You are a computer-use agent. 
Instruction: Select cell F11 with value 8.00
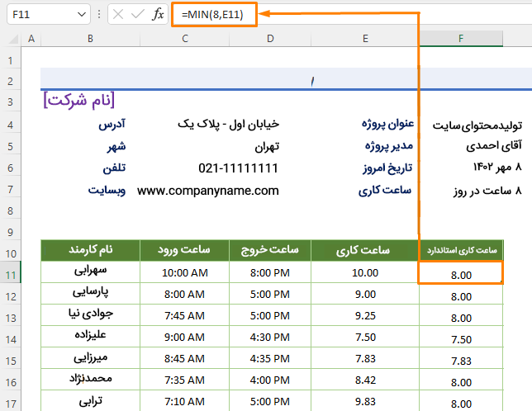click(460, 273)
